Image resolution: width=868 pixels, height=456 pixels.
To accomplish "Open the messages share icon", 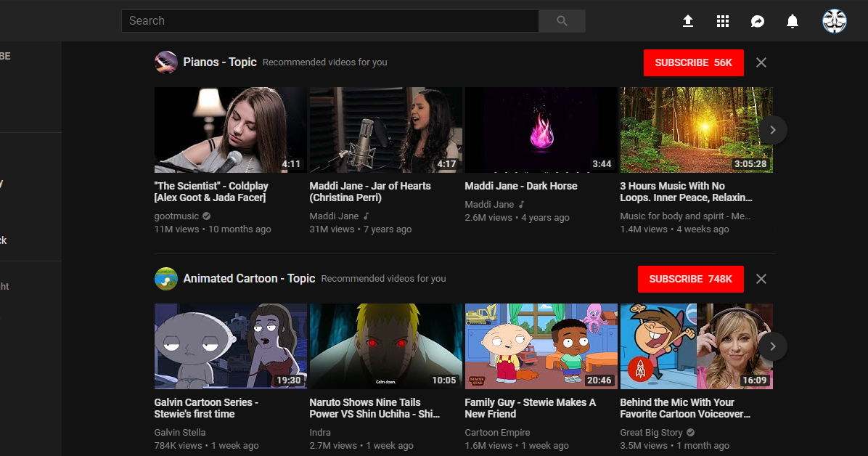I will pos(757,21).
